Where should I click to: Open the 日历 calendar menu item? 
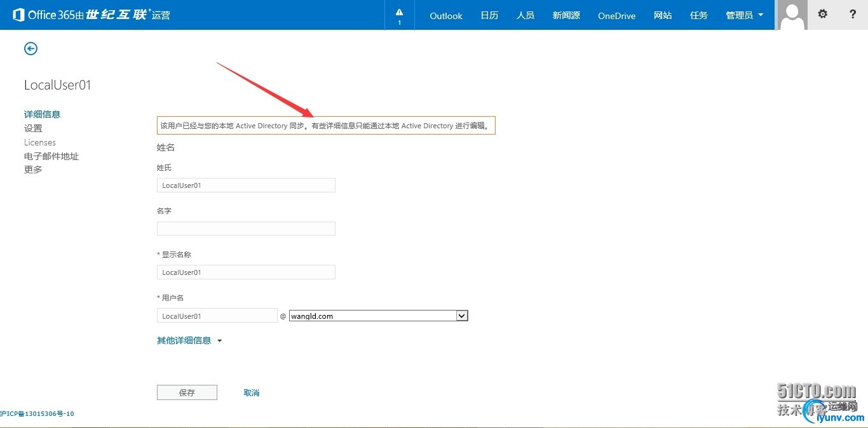[489, 15]
